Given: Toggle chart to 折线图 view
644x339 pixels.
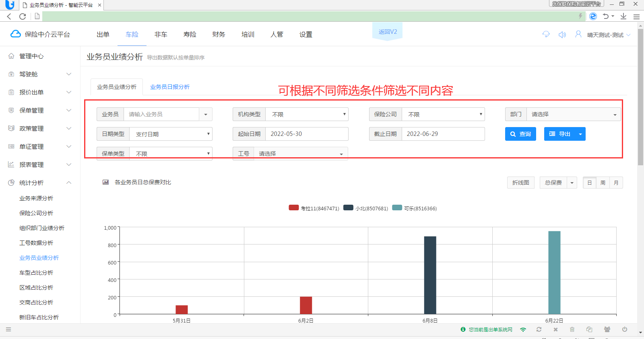Looking at the screenshot, I should 521,183.
